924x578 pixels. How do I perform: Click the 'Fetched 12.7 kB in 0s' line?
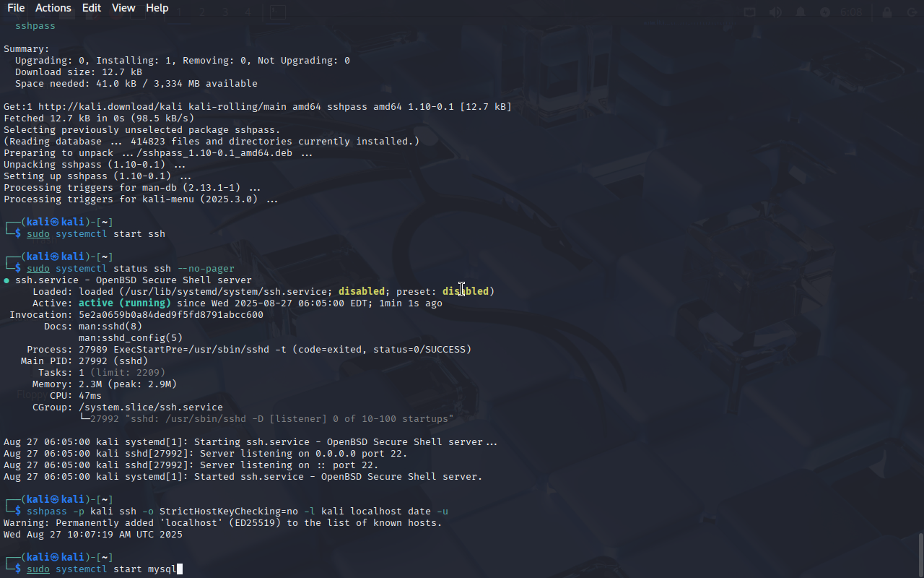pyautogui.click(x=99, y=118)
